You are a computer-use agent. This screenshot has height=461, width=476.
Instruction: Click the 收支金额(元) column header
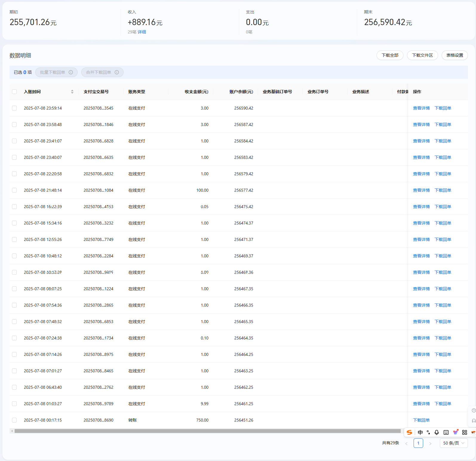[196, 92]
